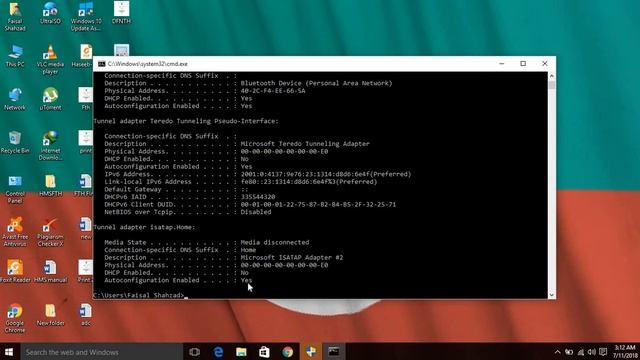Open the Store app from taskbar
Screen dimensions: 640x360
coord(264,352)
